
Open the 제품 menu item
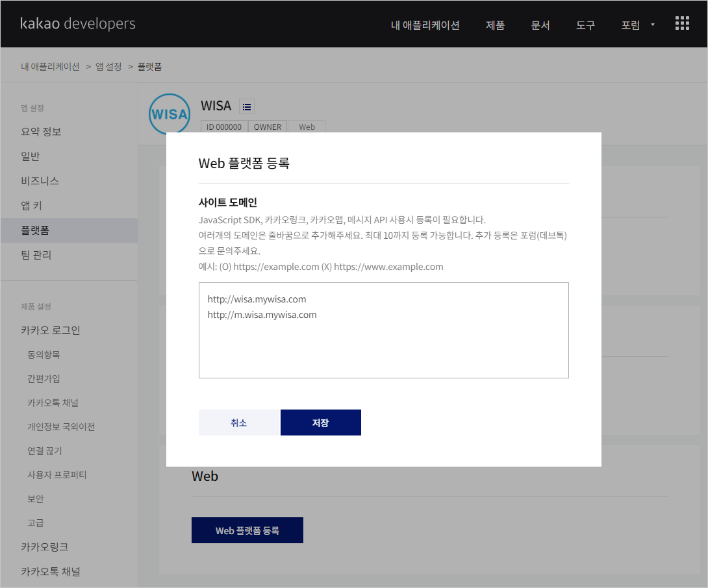pyautogui.click(x=495, y=25)
